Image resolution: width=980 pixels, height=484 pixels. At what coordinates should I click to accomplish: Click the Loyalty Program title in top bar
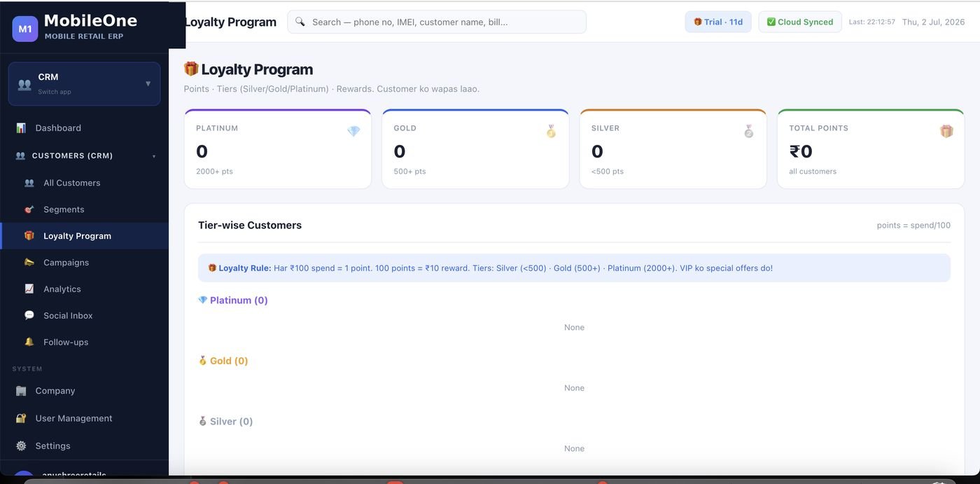click(x=230, y=22)
